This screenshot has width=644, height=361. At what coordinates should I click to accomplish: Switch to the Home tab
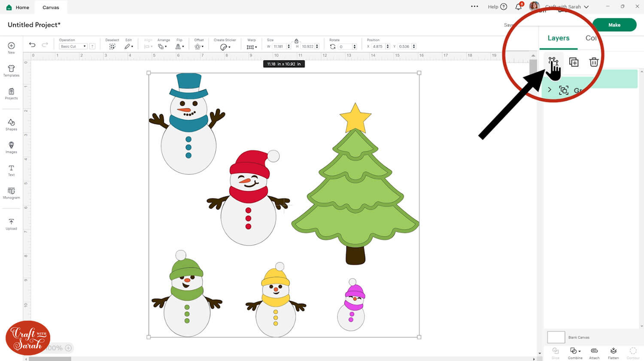(18, 7)
